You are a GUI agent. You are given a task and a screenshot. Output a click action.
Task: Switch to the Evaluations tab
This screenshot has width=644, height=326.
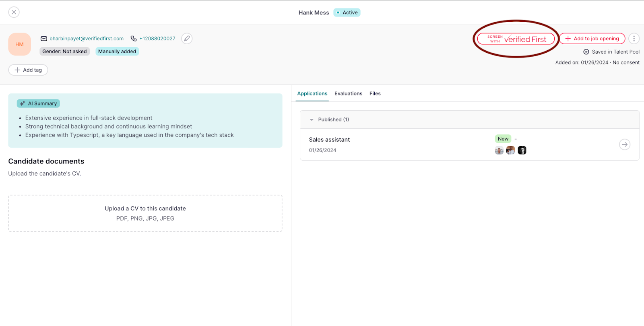(x=348, y=93)
